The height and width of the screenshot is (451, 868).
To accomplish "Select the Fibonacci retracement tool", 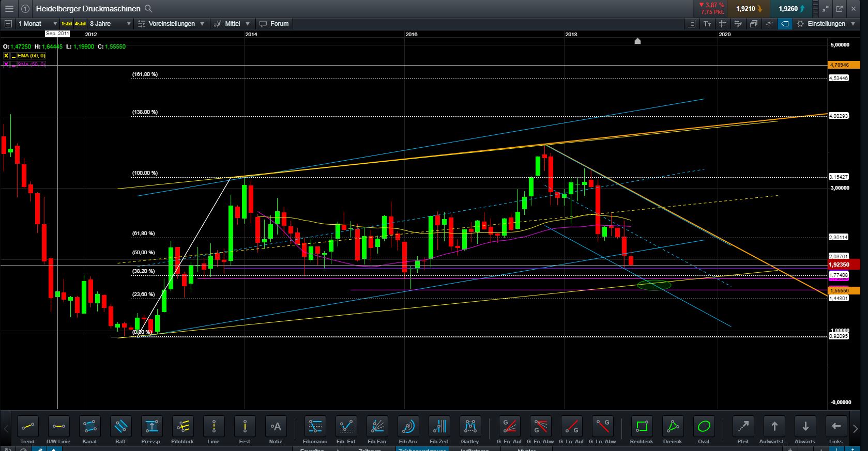I will click(315, 427).
